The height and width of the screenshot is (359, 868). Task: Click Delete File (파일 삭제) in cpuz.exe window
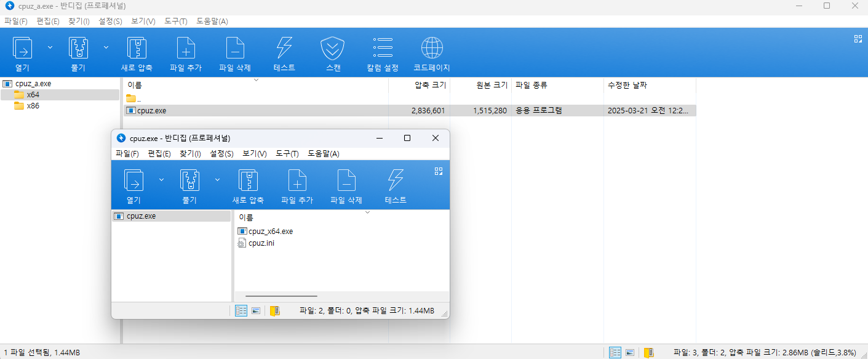[x=346, y=187]
